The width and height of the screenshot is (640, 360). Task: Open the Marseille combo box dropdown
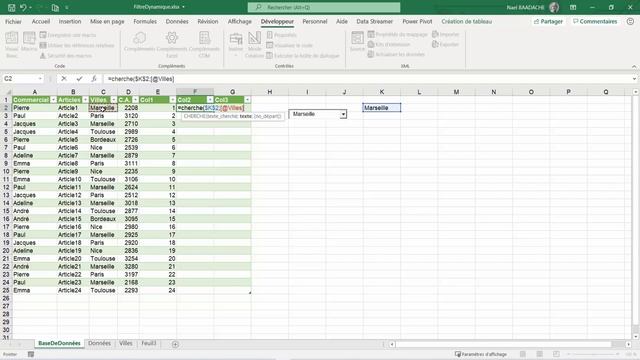click(x=343, y=114)
